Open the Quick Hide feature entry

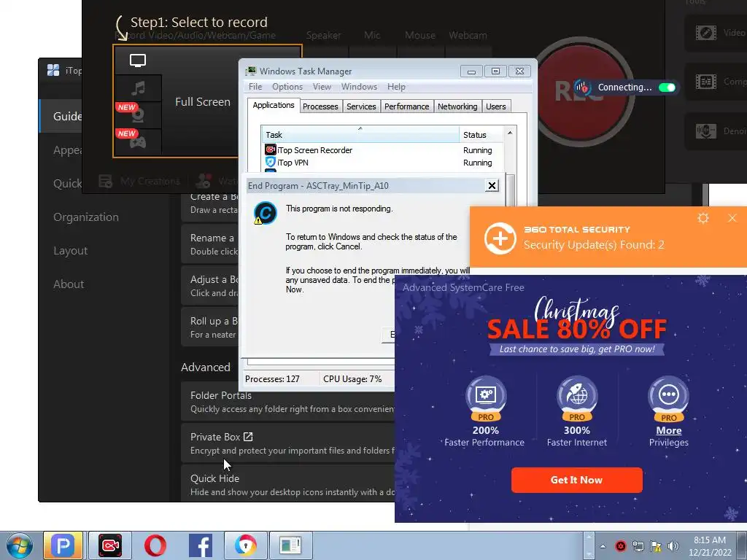(x=287, y=485)
